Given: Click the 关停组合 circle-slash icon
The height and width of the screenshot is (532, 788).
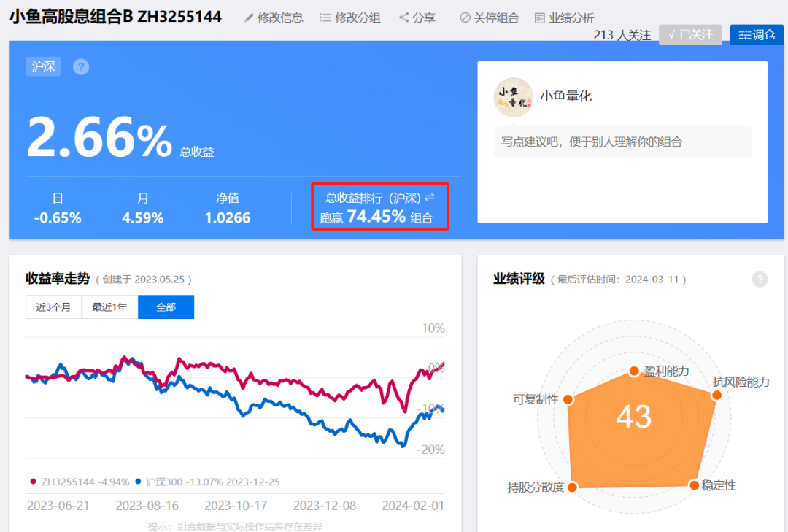Looking at the screenshot, I should click(x=465, y=18).
